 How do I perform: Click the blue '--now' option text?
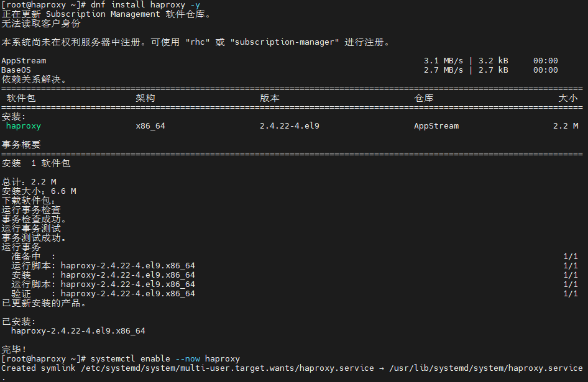pyautogui.click(x=188, y=359)
